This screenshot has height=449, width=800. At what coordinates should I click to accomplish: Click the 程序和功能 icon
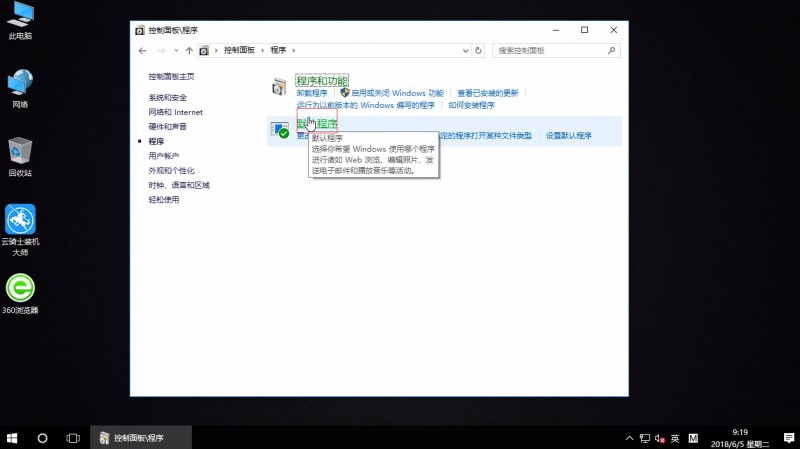[279, 87]
